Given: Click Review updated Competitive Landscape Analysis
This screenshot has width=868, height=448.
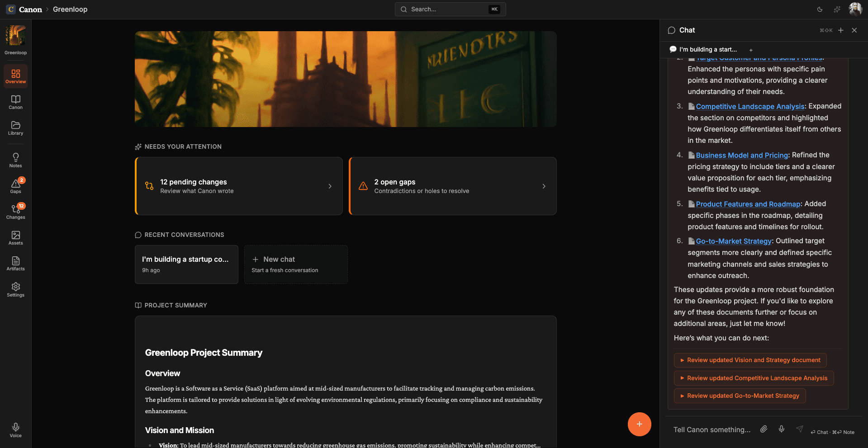Looking at the screenshot, I should (x=754, y=378).
